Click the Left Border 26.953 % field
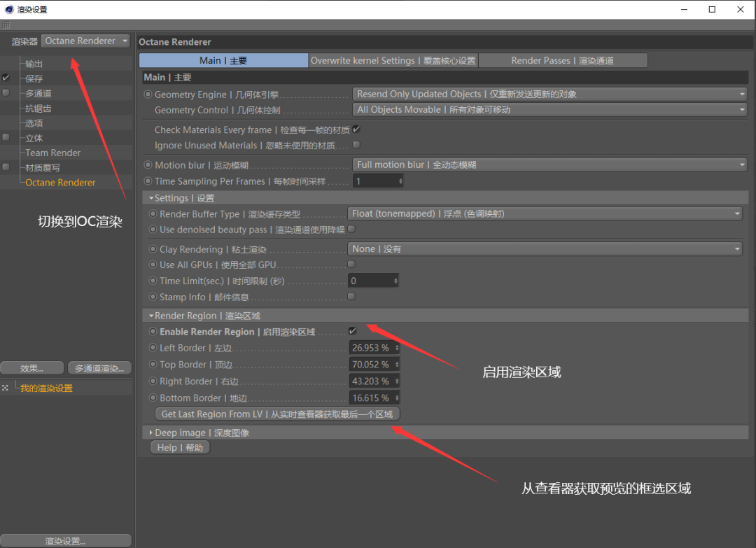 [x=374, y=348]
